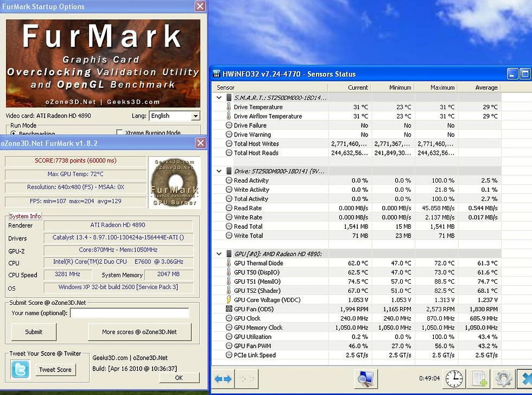The width and height of the screenshot is (532, 395).
Task: Click the Submit button in FurMark
Action: [34, 332]
